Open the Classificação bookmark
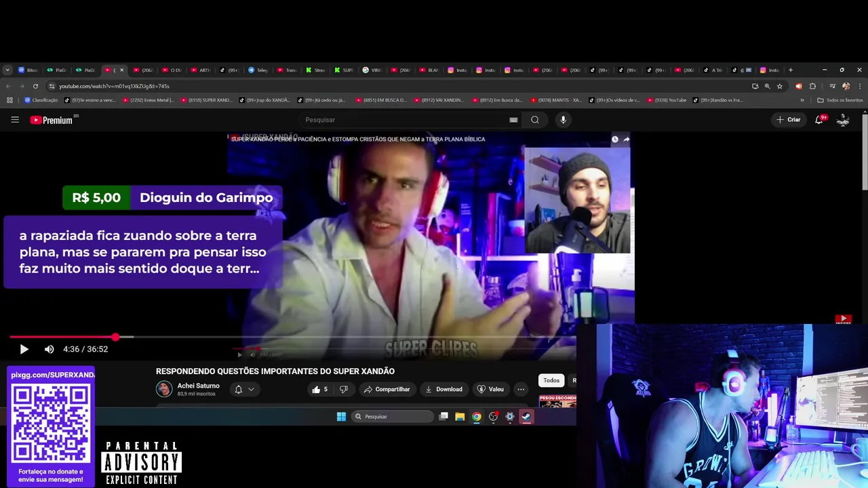This screenshot has width=868, height=488. tap(41, 100)
